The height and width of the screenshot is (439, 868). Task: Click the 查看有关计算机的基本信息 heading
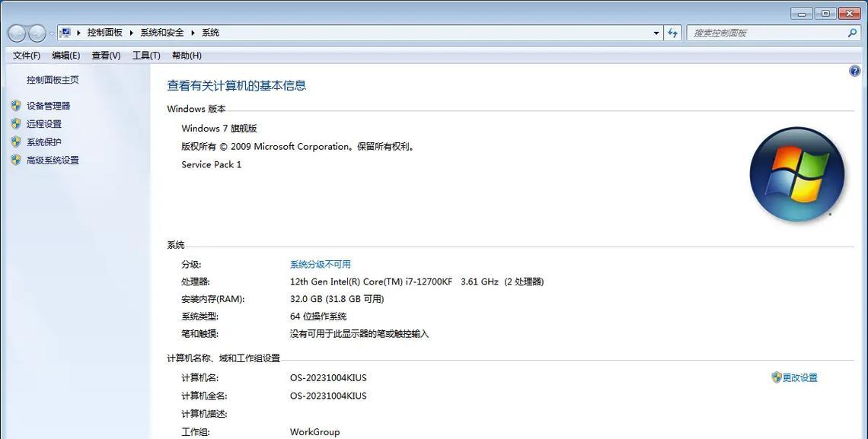[x=237, y=86]
